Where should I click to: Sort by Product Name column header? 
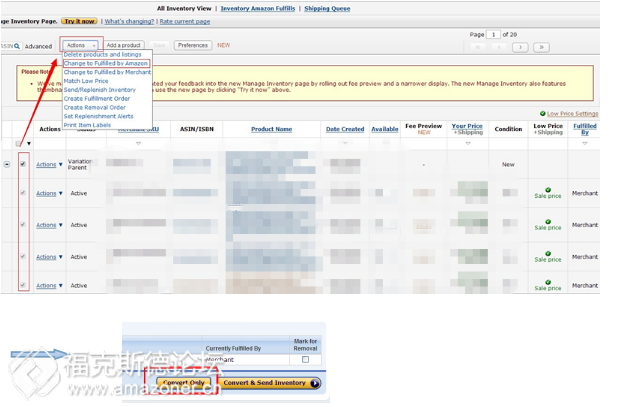click(x=272, y=129)
